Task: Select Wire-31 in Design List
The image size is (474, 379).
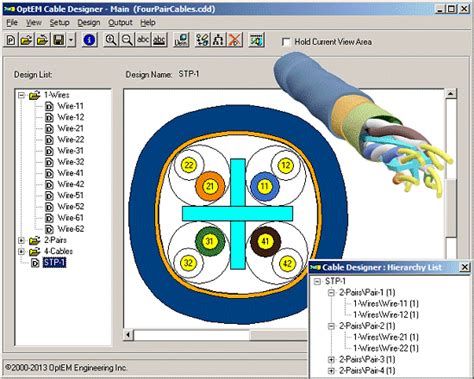Action: click(70, 151)
